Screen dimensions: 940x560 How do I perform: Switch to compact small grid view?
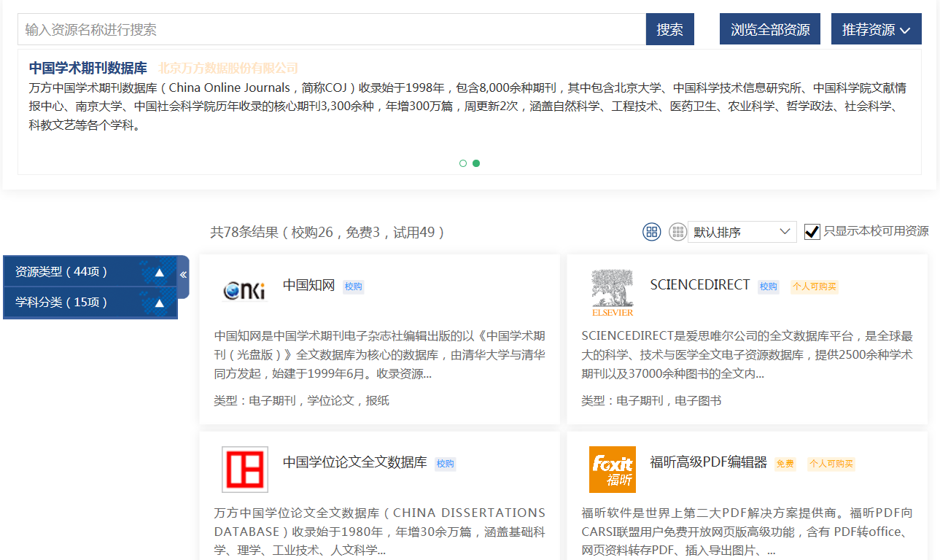tap(677, 232)
